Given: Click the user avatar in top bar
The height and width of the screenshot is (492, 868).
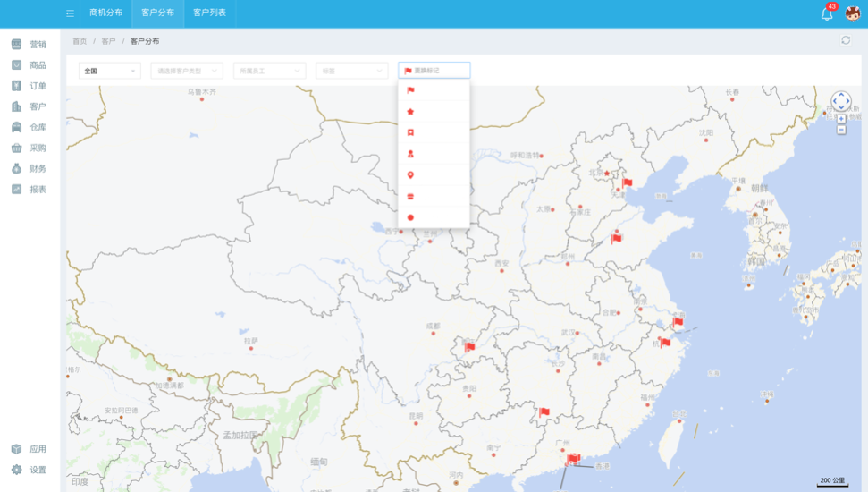Looking at the screenshot, I should pyautogui.click(x=853, y=13).
